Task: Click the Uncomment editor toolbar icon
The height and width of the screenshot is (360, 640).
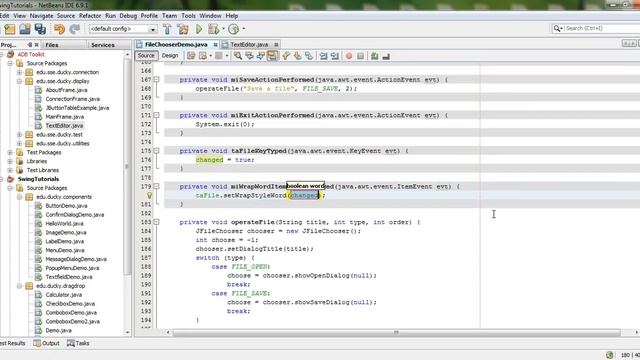Action: click(386, 56)
